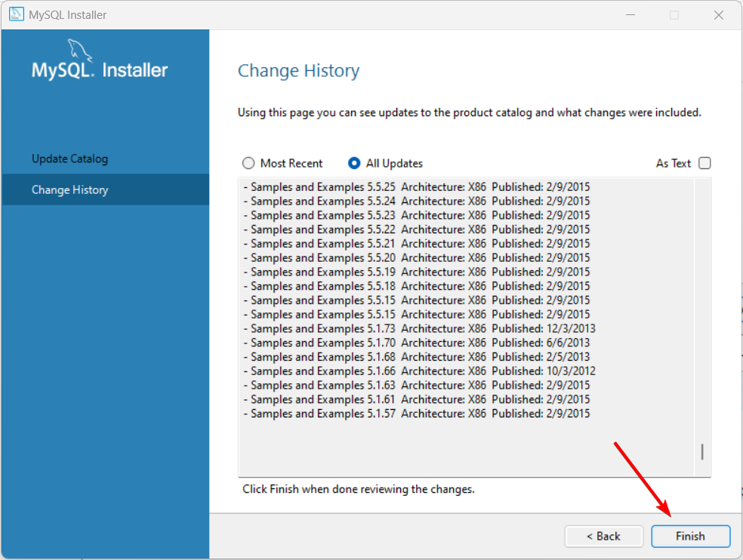Go to previous page with Back

pos(604,537)
